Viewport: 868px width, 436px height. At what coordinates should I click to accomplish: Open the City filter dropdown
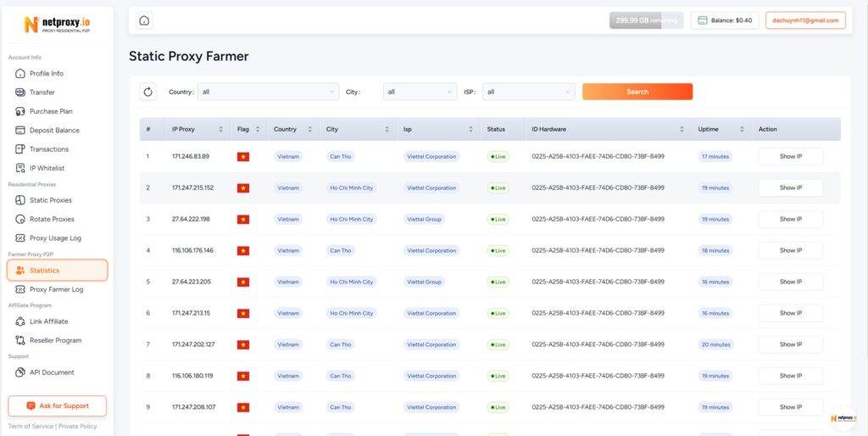tap(420, 92)
